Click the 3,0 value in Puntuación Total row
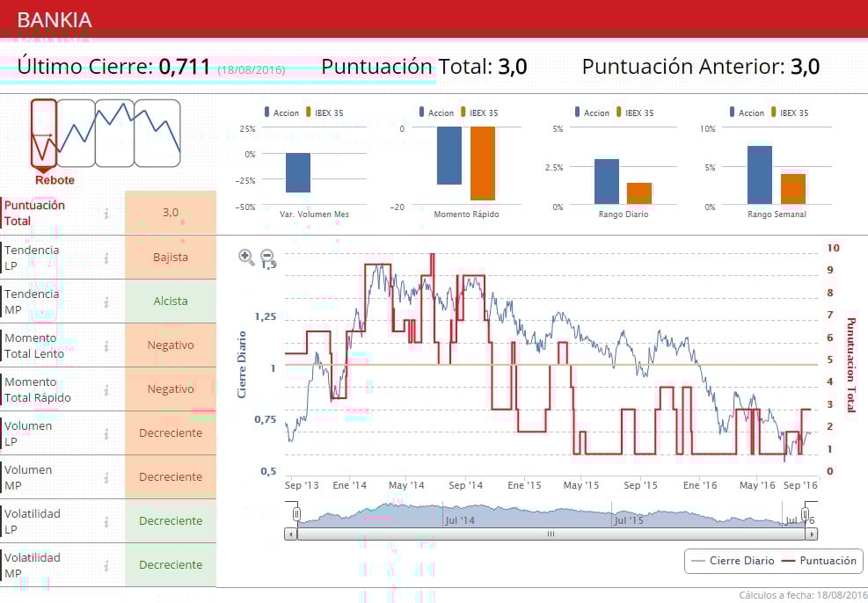This screenshot has height=603, width=868. click(171, 213)
